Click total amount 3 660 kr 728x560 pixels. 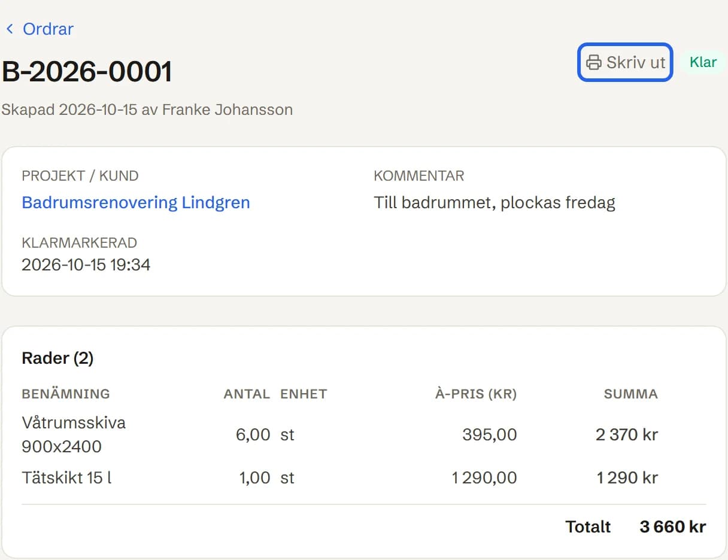(673, 526)
